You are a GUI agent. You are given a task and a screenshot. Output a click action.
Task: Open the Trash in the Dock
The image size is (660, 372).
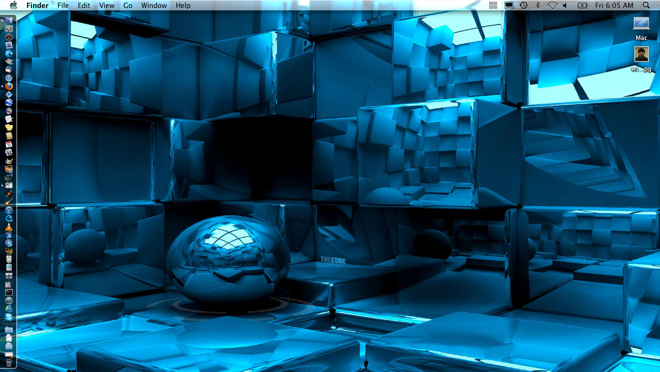click(9, 362)
